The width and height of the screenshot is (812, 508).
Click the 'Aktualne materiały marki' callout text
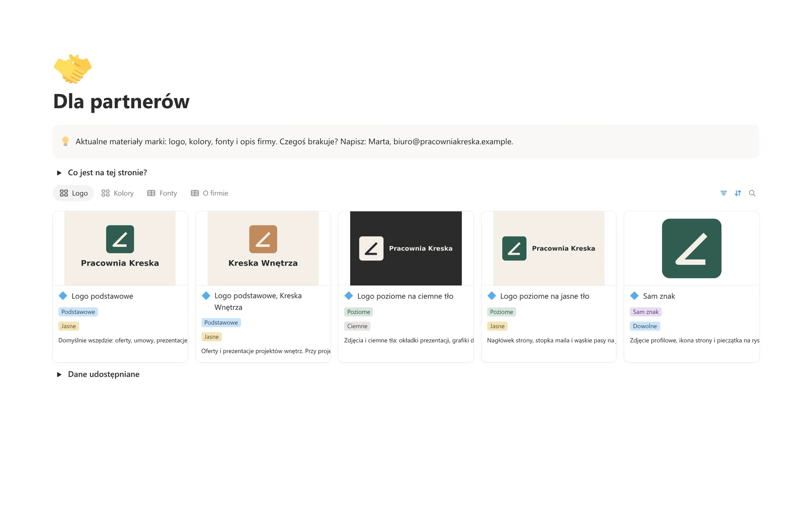294,142
